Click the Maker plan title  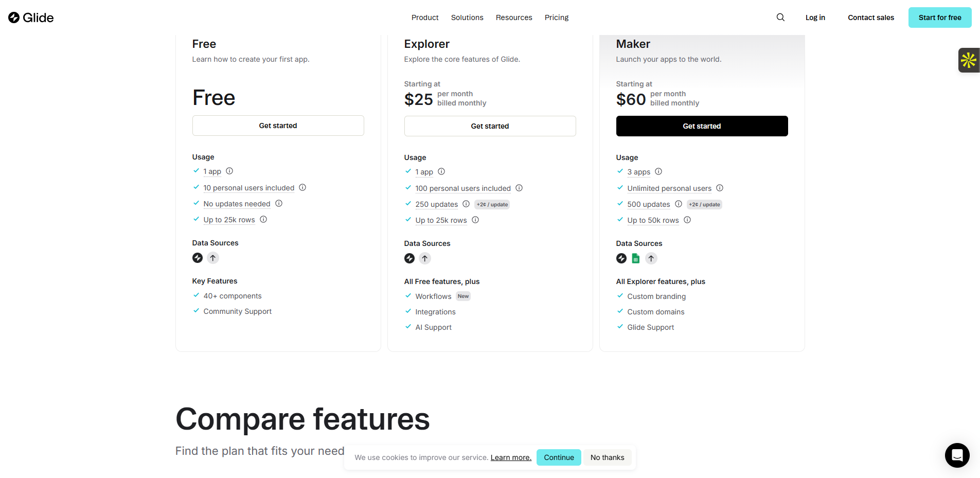point(633,44)
